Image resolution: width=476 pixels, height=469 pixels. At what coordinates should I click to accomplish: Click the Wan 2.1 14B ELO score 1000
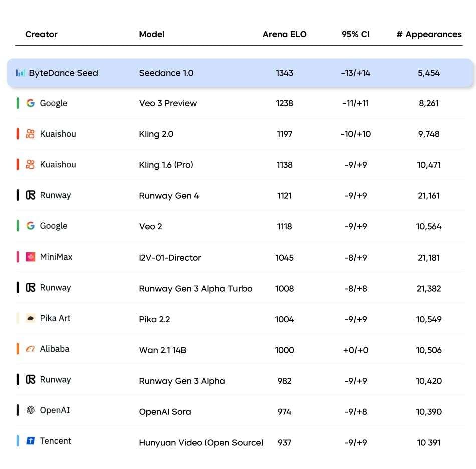tap(284, 350)
